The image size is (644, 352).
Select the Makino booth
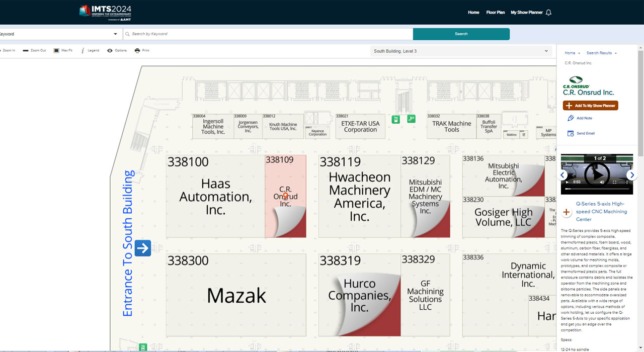[x=511, y=135]
